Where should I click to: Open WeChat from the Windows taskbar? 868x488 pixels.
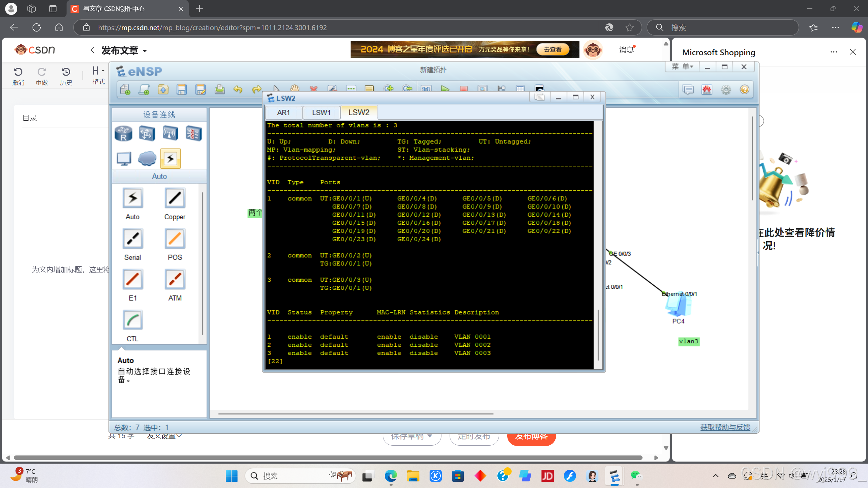pos(636,476)
